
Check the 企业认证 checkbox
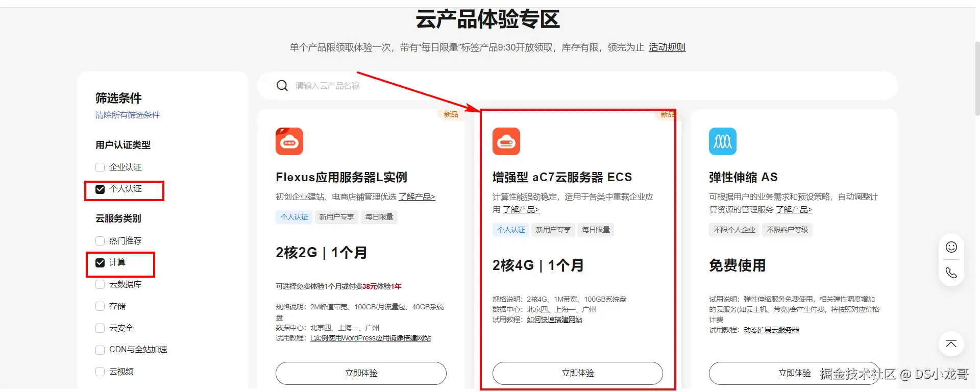pyautogui.click(x=100, y=167)
